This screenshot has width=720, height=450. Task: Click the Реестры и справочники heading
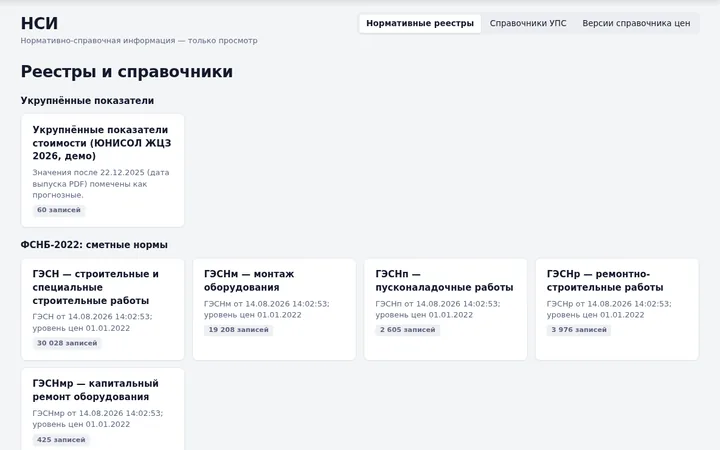click(127, 72)
